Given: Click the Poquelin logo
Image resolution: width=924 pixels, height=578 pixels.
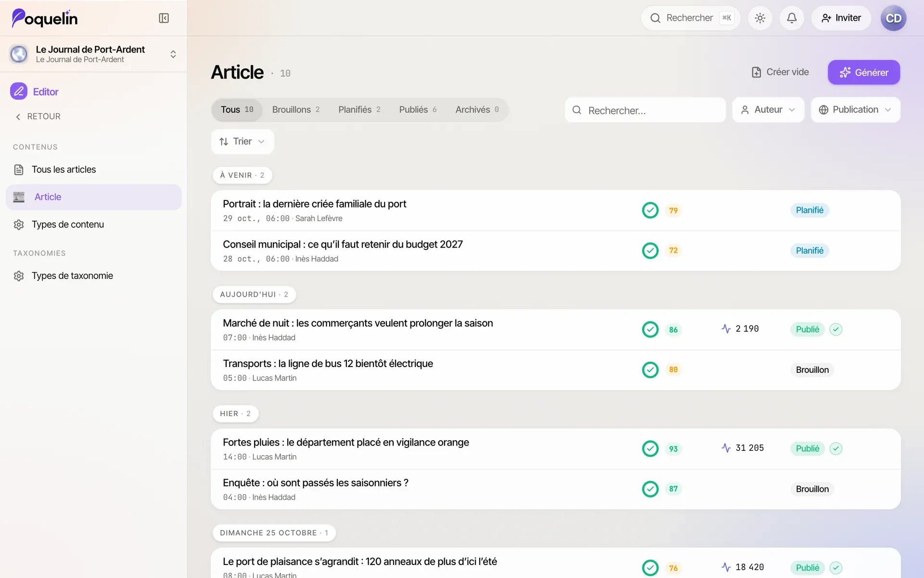Looking at the screenshot, I should (45, 18).
